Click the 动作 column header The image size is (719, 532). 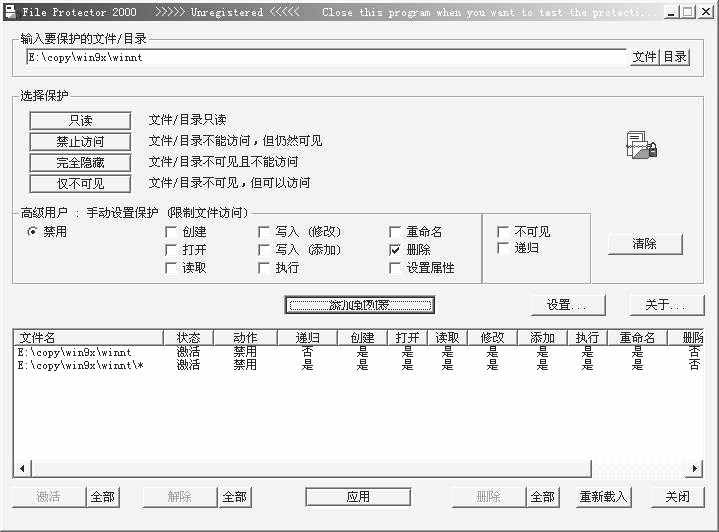pyautogui.click(x=245, y=338)
